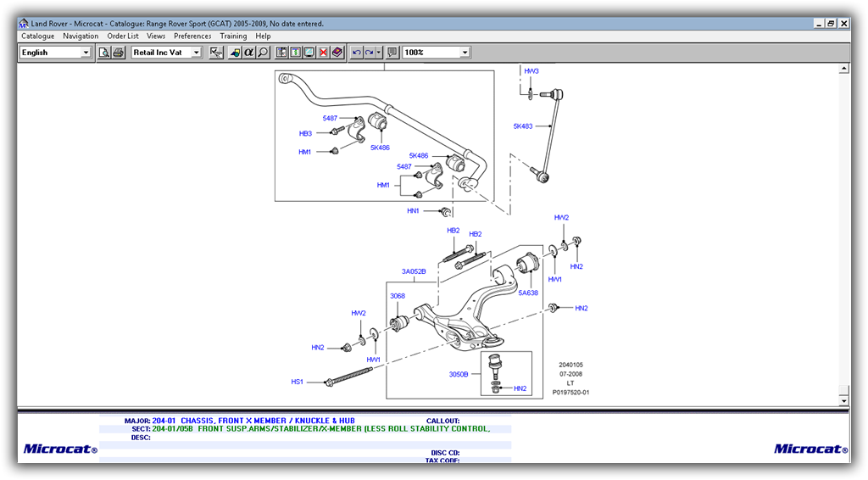Click the green arrows page icon
This screenshot has height=480, width=868.
pos(295,52)
